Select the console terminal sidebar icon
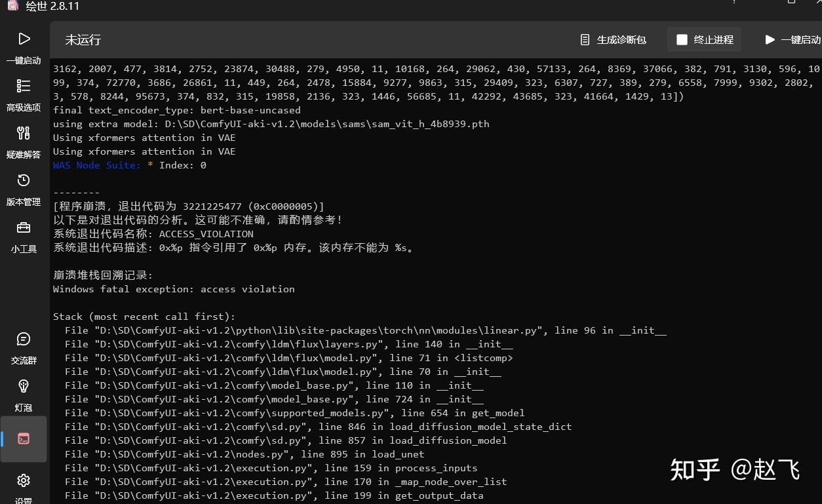The width and height of the screenshot is (822, 504). (24, 439)
